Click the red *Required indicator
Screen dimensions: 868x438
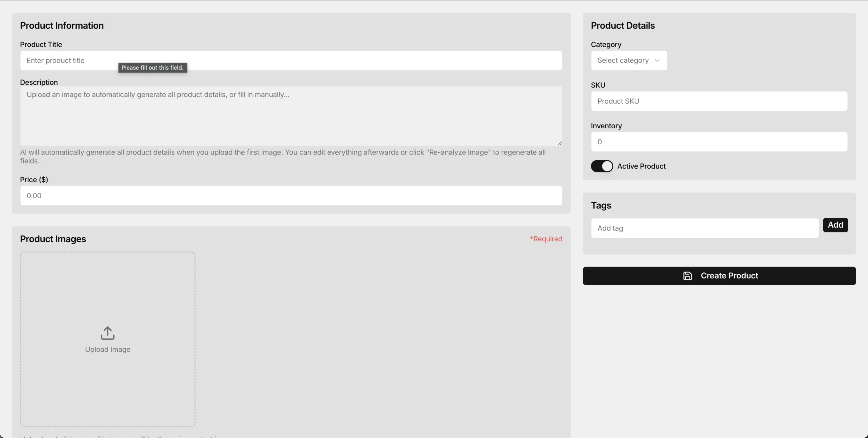coord(546,239)
